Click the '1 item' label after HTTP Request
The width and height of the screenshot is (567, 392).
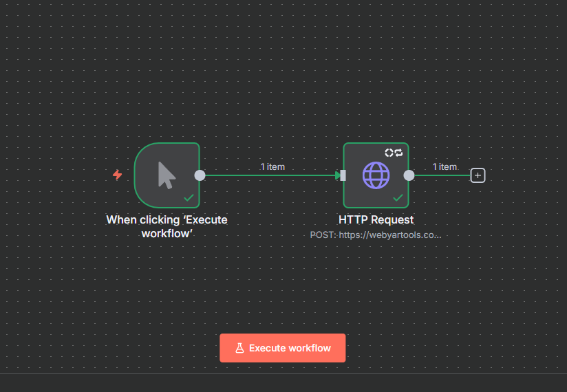[445, 166]
